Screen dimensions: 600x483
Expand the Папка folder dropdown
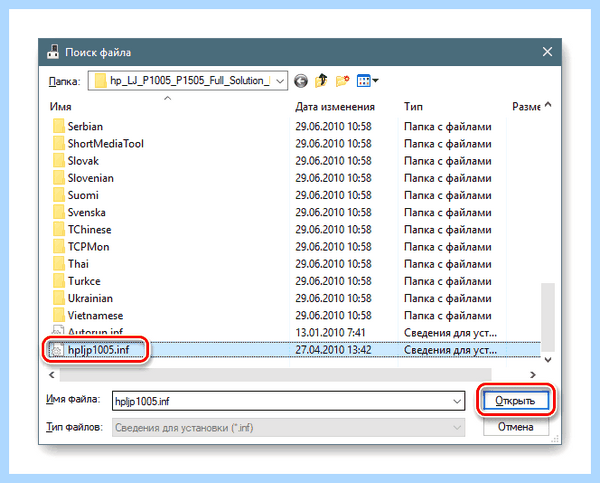280,81
